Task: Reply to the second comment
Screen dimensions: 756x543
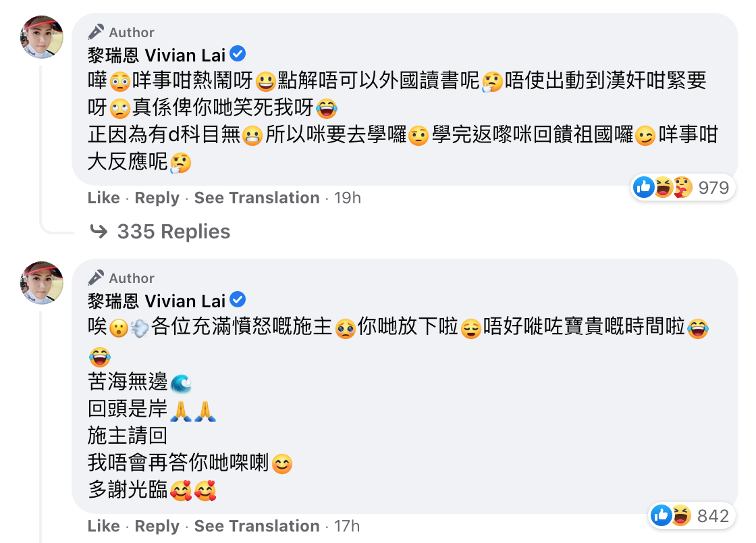Action: (157, 526)
